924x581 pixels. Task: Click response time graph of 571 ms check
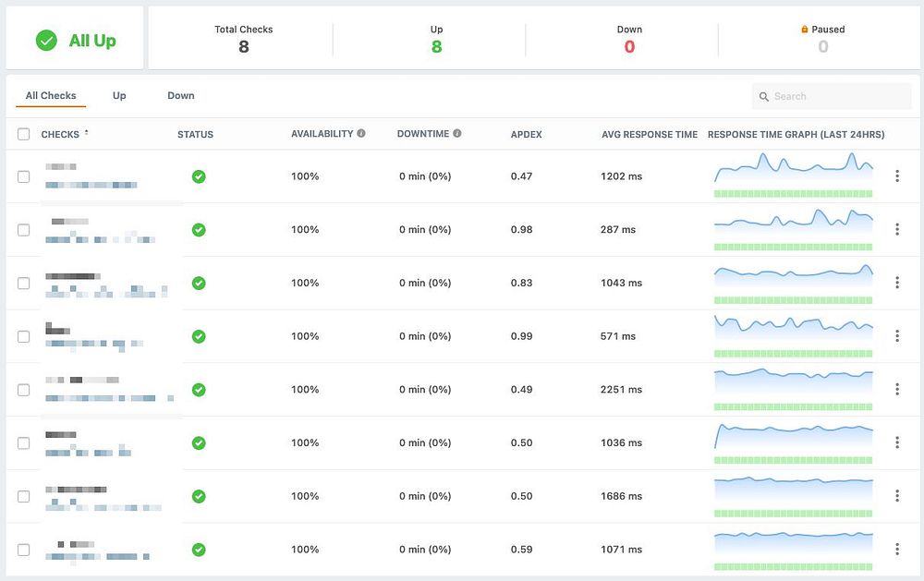[793, 336]
